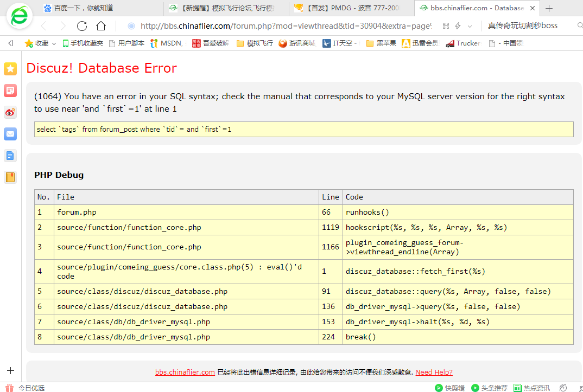The image size is (583, 392).
Task: Switch to 模拟飞行论坛 tab
Action: [x=226, y=8]
